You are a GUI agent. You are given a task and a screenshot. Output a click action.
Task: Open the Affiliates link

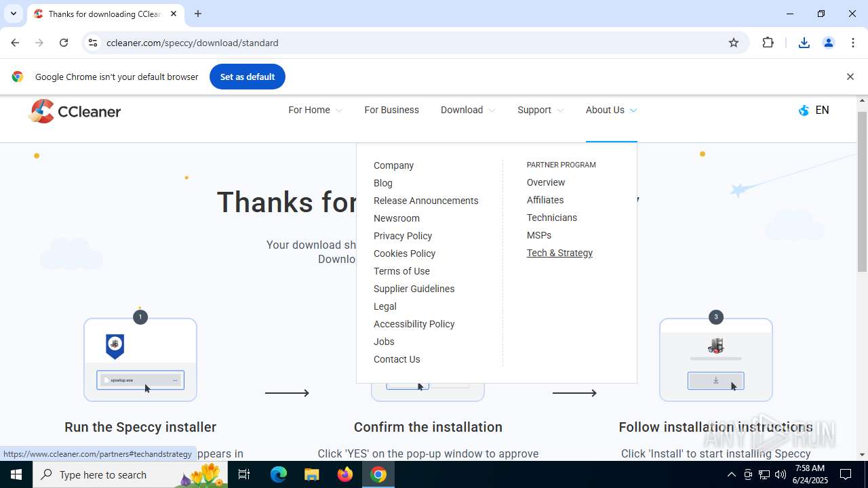click(x=545, y=200)
